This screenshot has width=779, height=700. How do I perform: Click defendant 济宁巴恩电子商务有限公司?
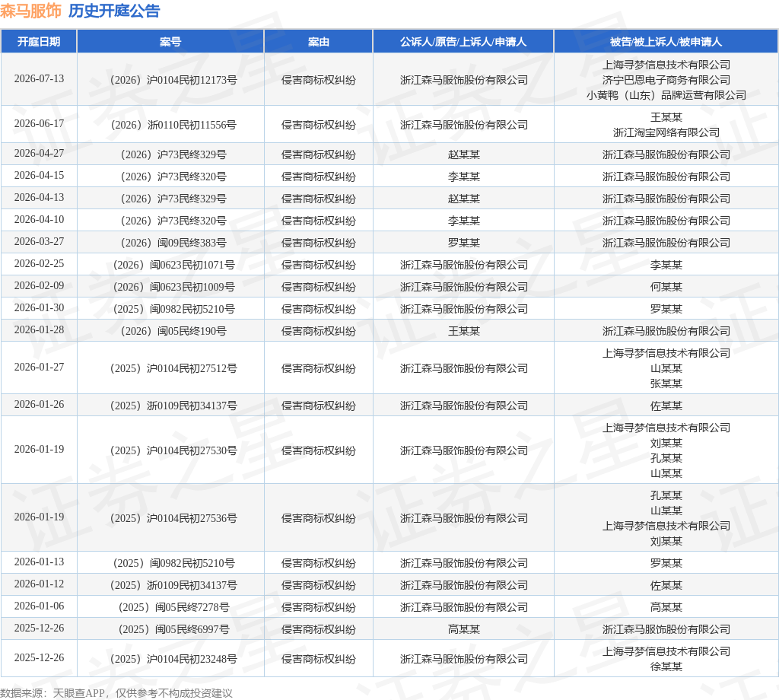pos(666,80)
